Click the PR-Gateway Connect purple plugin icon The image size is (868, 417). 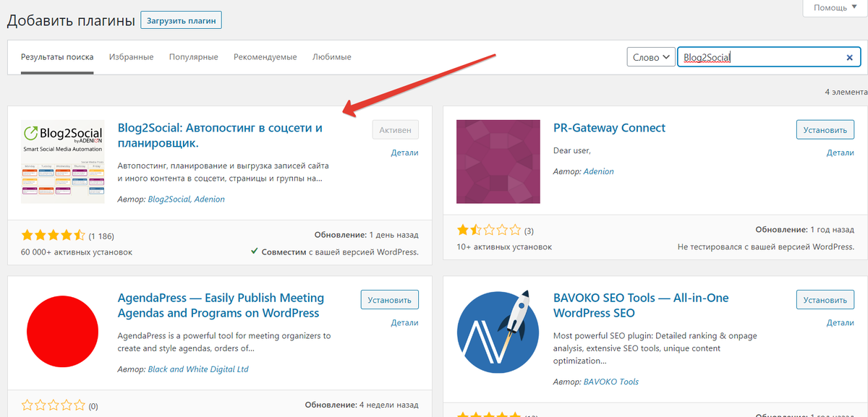click(x=498, y=162)
